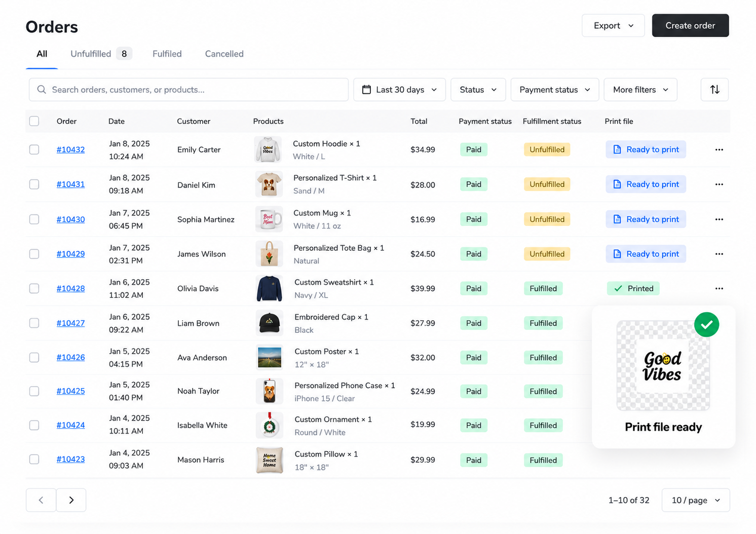Select the checkbox for order #10426
This screenshot has height=534, width=756.
(34, 358)
